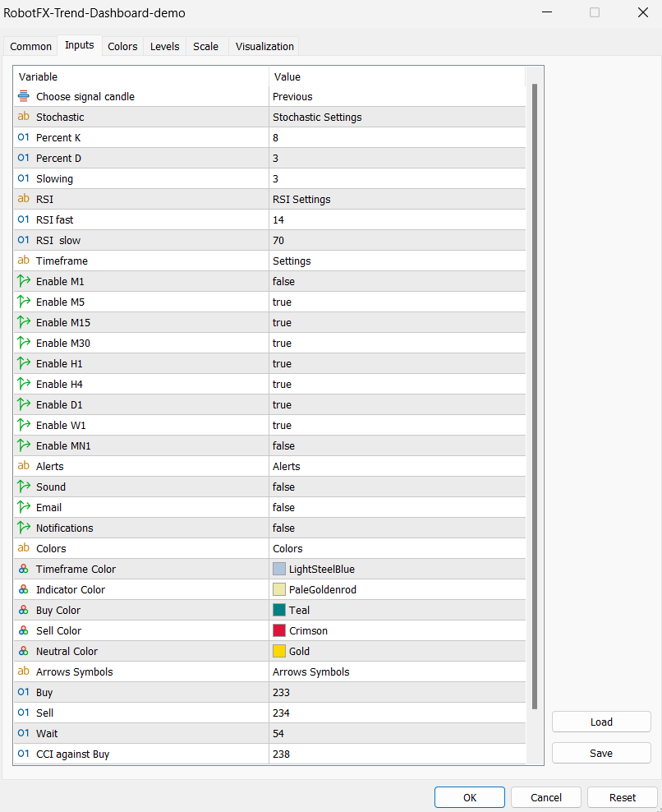Click the Load button

click(601, 722)
